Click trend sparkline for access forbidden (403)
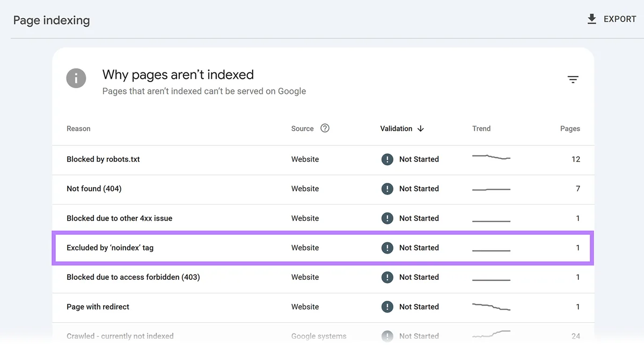Image resolution: width=644 pixels, height=349 pixels. [491, 280]
